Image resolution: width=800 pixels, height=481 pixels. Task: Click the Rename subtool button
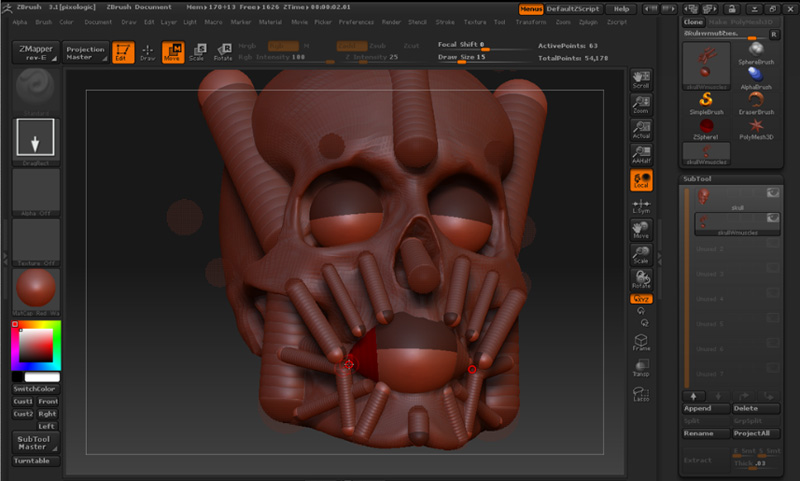pyautogui.click(x=706, y=434)
